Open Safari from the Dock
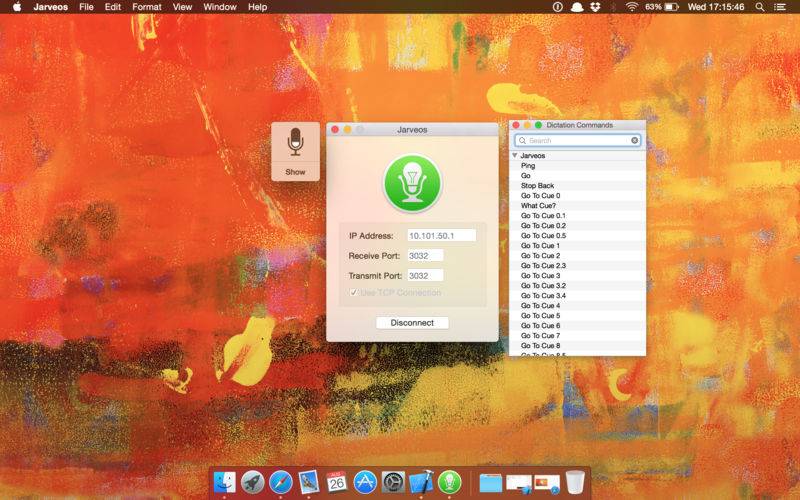Screen dimensions: 800x500 281,482
